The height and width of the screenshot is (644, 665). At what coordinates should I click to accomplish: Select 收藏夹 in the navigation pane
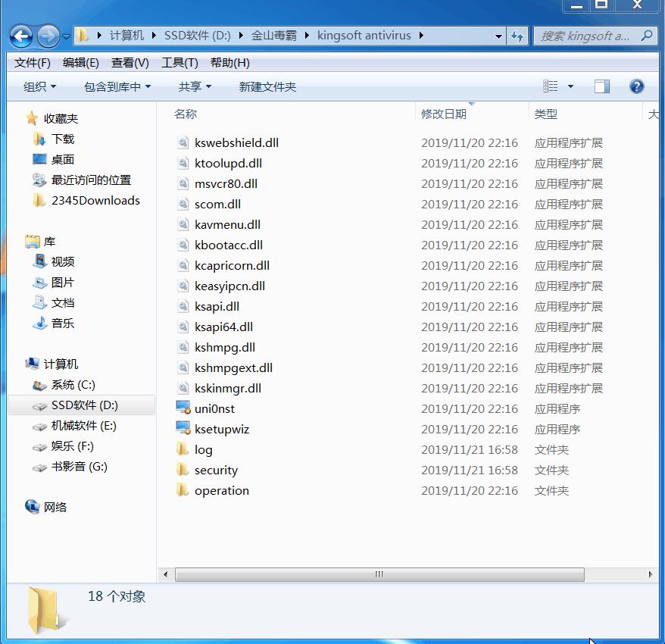61,118
